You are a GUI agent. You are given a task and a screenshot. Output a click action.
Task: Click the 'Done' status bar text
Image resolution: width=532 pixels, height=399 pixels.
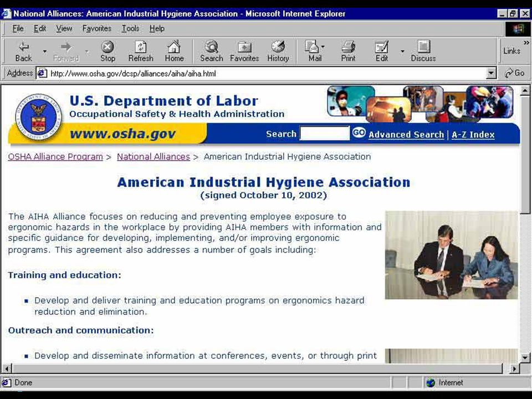pos(23,383)
